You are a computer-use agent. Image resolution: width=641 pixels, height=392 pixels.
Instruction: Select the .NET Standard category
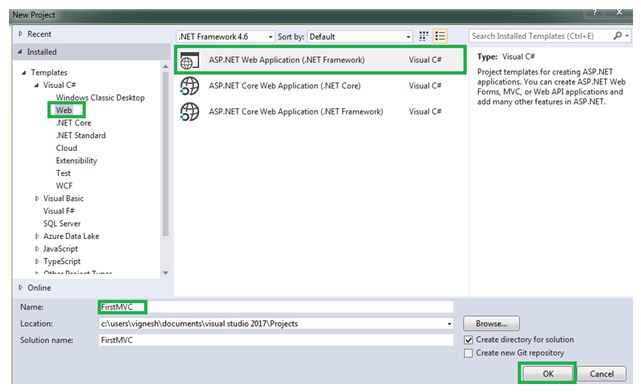81,136
